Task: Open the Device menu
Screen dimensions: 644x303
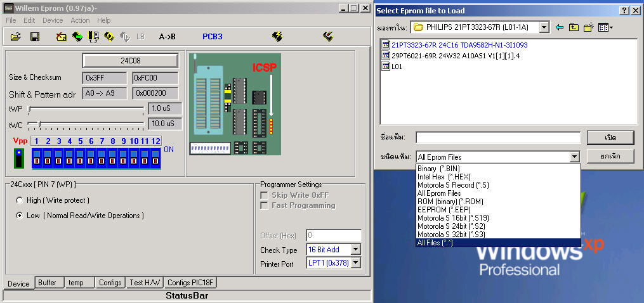Action: (53, 20)
